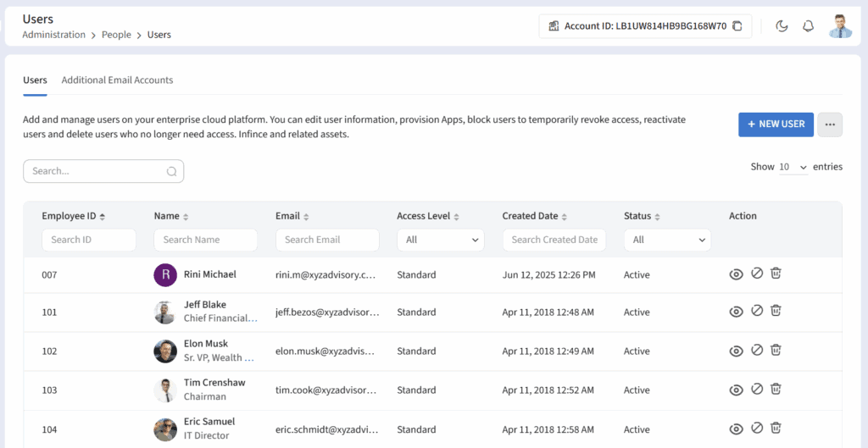Delete user Eric Samuel
The width and height of the screenshot is (868, 448).
point(776,429)
